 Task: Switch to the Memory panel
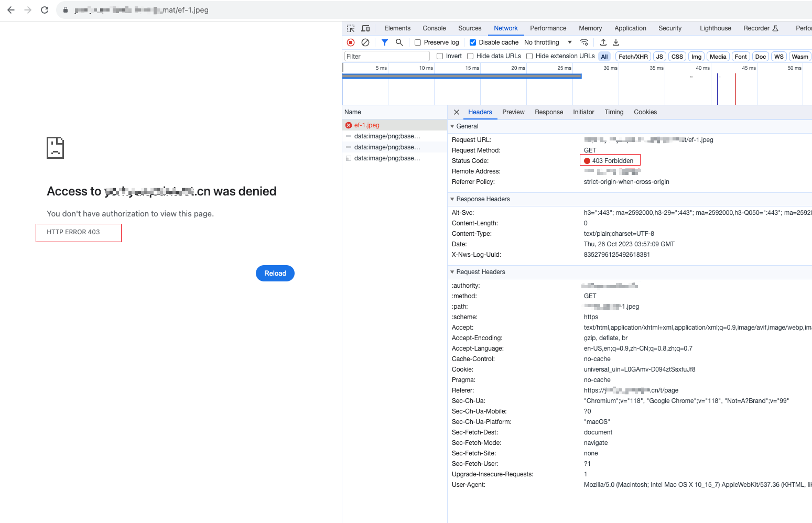[x=590, y=28]
